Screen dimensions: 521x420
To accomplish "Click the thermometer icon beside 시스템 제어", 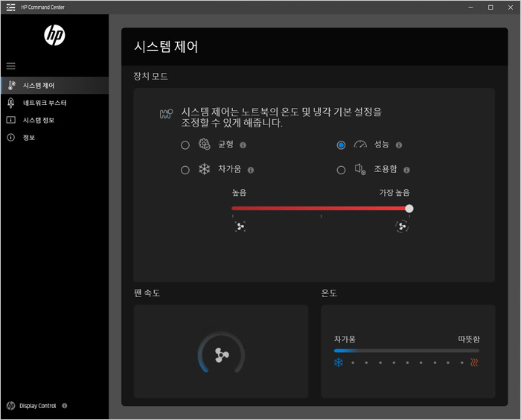I will (x=11, y=86).
